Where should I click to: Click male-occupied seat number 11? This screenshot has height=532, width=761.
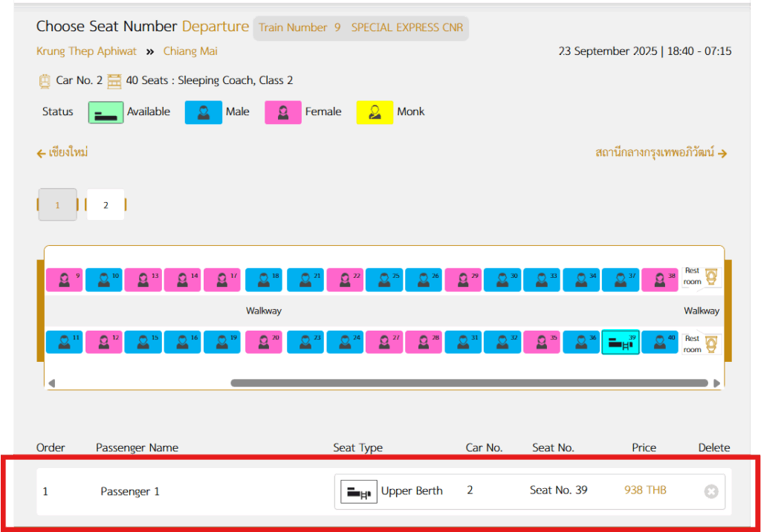(x=65, y=343)
